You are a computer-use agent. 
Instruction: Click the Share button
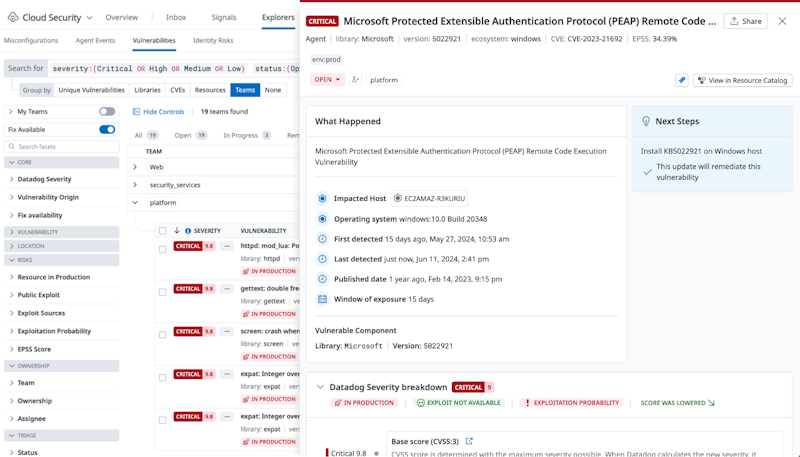click(746, 21)
